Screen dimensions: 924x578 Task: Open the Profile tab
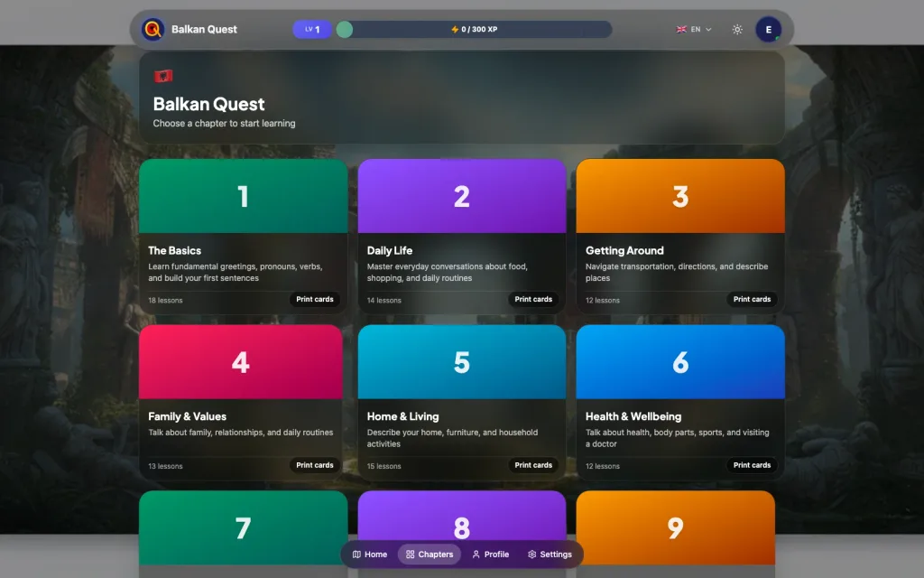coord(490,554)
